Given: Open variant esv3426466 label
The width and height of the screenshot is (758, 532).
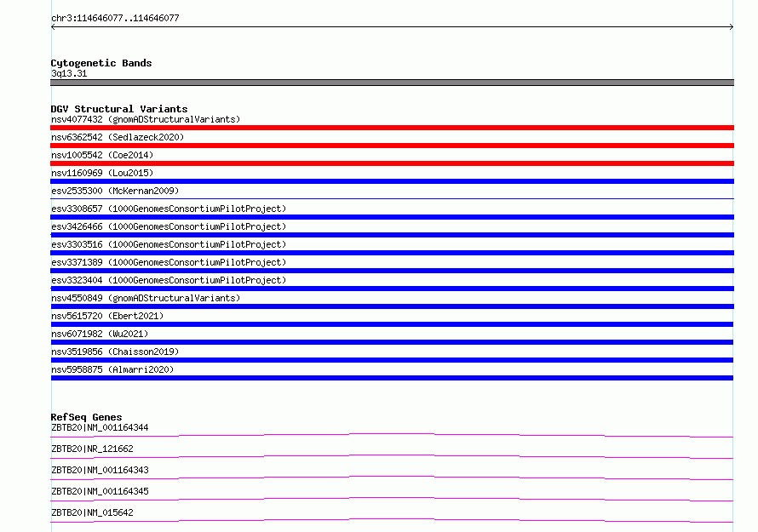Looking at the screenshot, I should (x=169, y=226).
